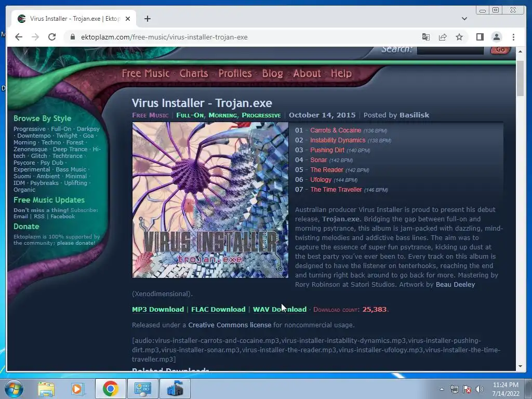Play track Sonar
This screenshot has width=532, height=399.
pyautogui.click(x=318, y=160)
